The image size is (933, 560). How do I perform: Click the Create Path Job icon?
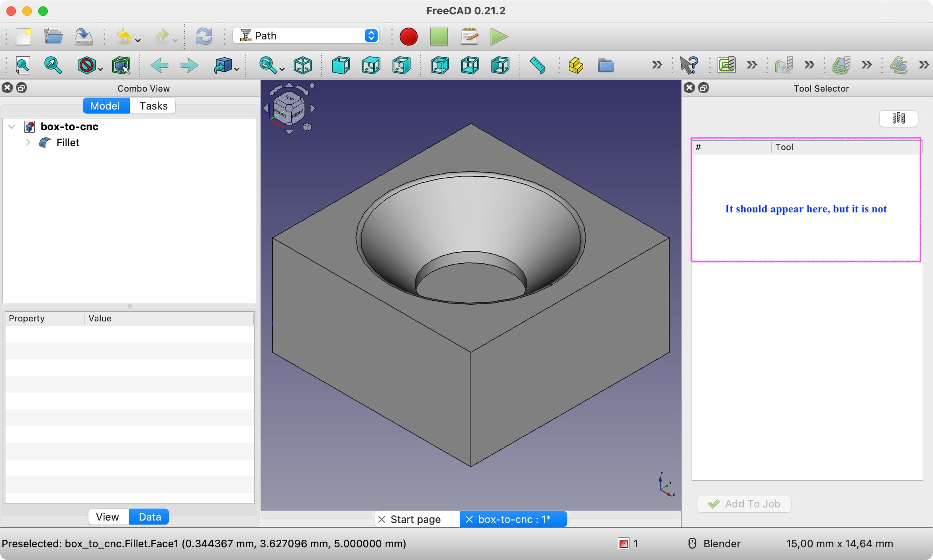tap(726, 65)
